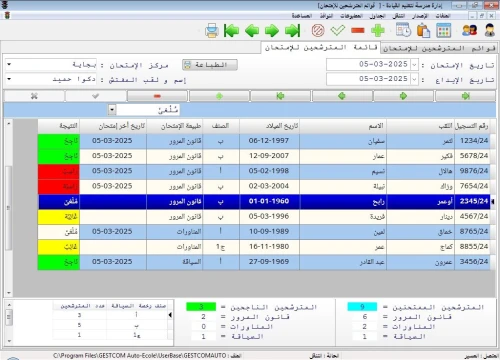The height and width of the screenshot is (360, 500).
Task: Open the result dropdown in the blue bar
Action: pos(112,110)
